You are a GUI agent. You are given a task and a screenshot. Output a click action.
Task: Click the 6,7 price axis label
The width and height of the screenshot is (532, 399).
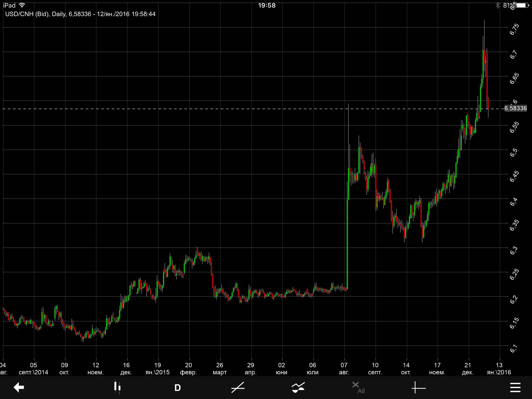(x=514, y=54)
